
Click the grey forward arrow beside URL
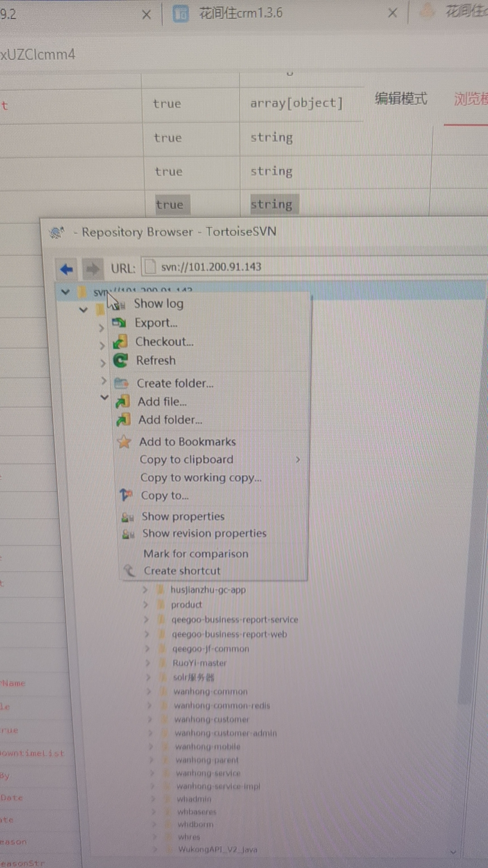pos(93,269)
